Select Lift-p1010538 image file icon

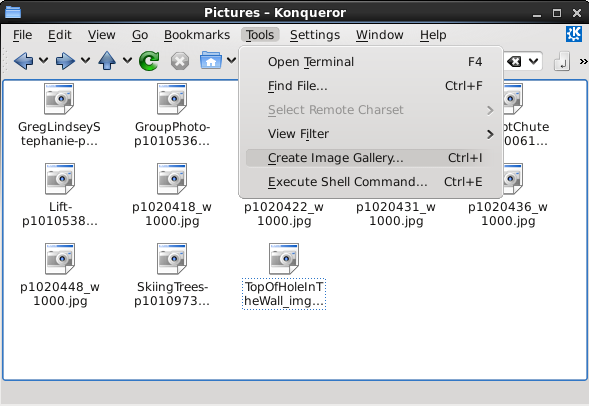tap(59, 179)
